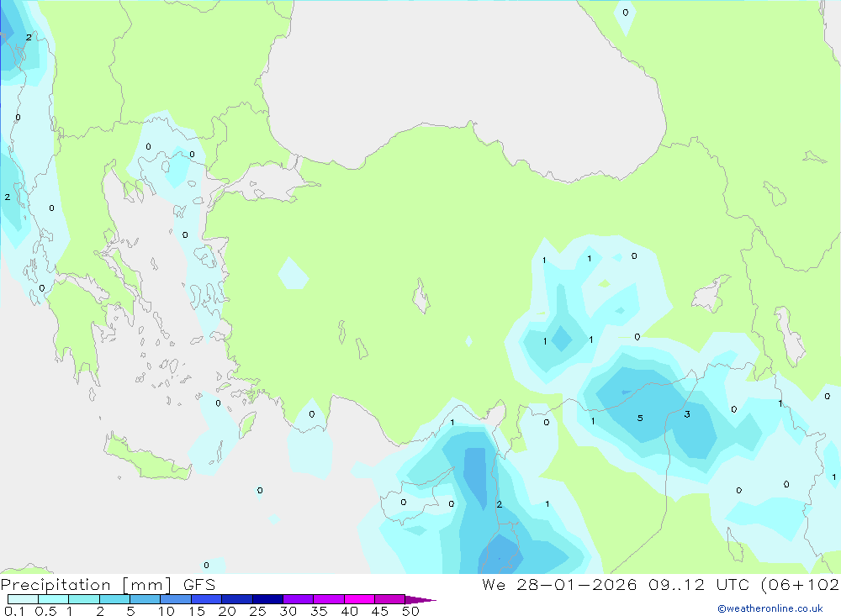Open the weatheronline.co.uk copyright link
841x616 pixels.
pos(770,608)
